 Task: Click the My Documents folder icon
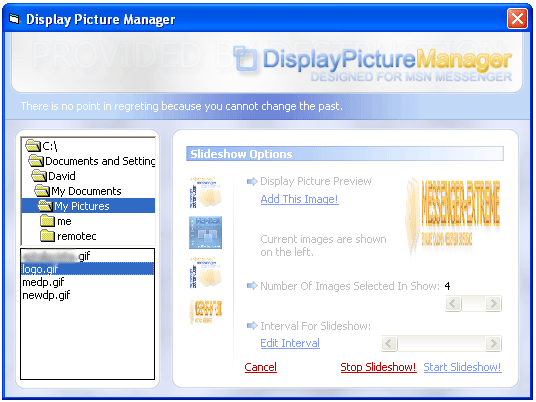[x=42, y=191]
